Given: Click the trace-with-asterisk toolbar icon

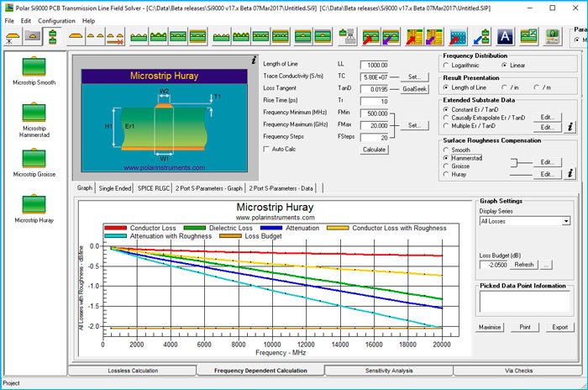Looking at the screenshot, I should [x=13, y=37].
